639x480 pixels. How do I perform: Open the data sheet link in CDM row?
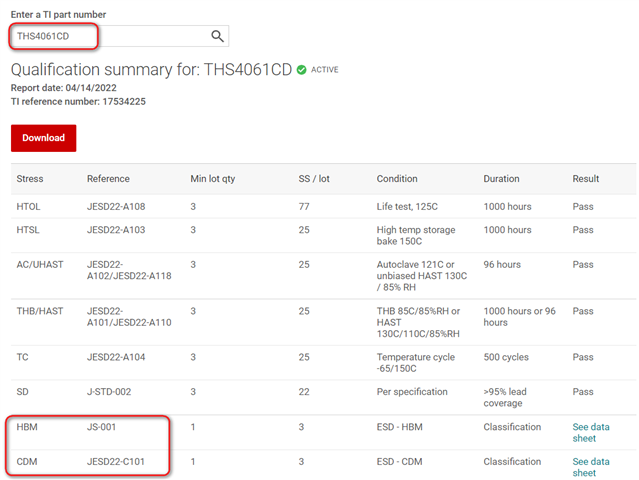590,468
